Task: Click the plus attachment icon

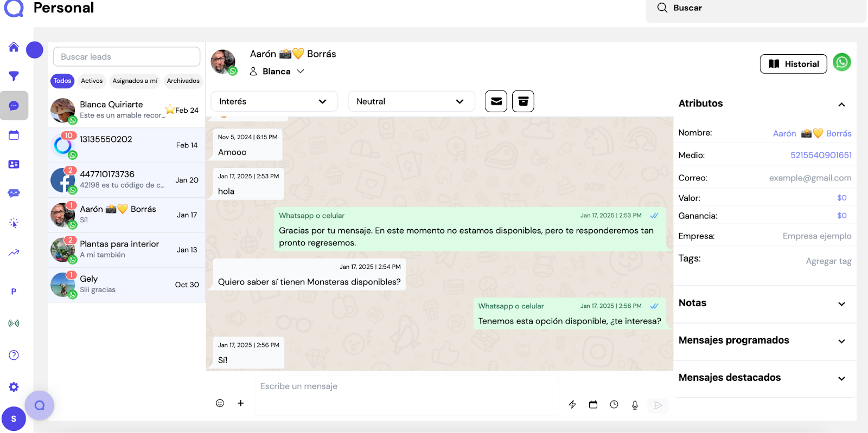Action: point(241,403)
